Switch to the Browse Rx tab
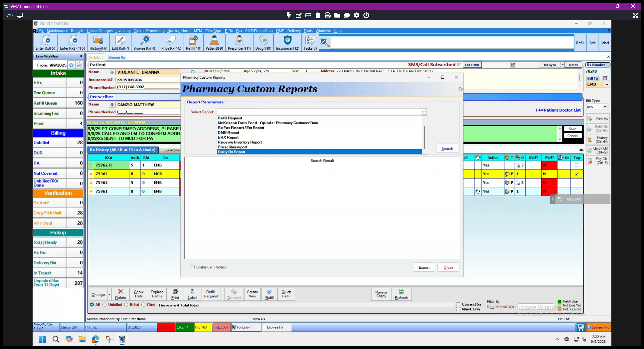 (116, 57)
